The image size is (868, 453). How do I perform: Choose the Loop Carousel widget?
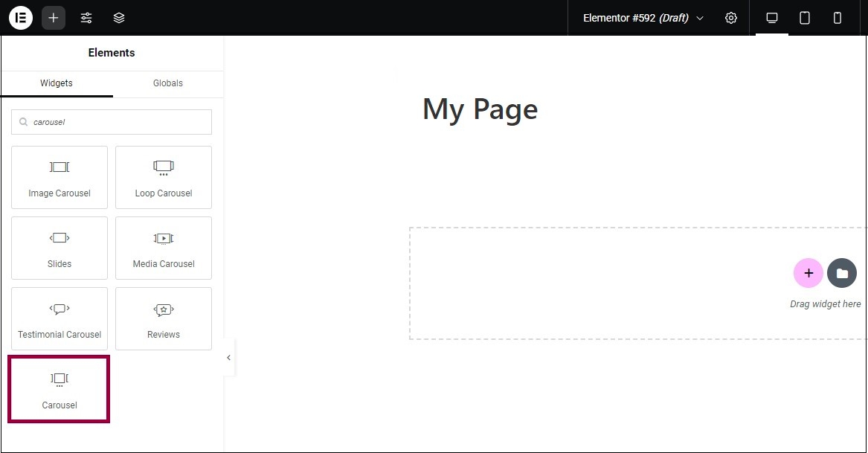pyautogui.click(x=164, y=177)
